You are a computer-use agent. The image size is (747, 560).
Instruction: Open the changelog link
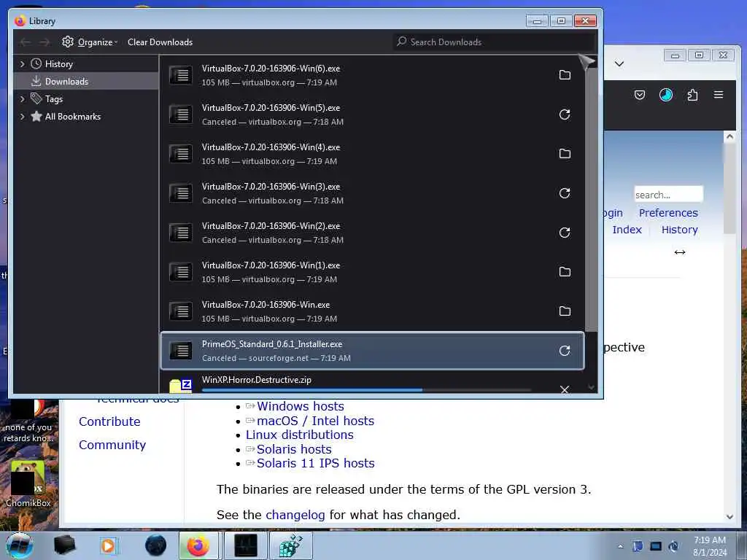(x=295, y=515)
